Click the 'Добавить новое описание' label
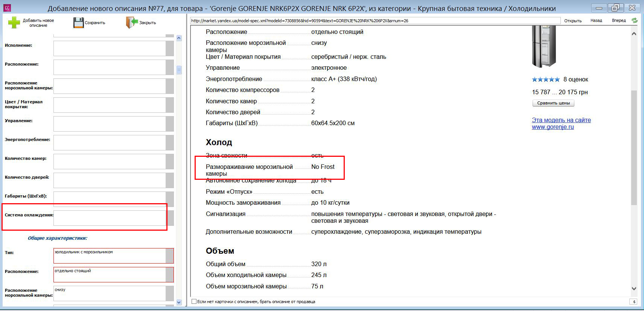 38,23
